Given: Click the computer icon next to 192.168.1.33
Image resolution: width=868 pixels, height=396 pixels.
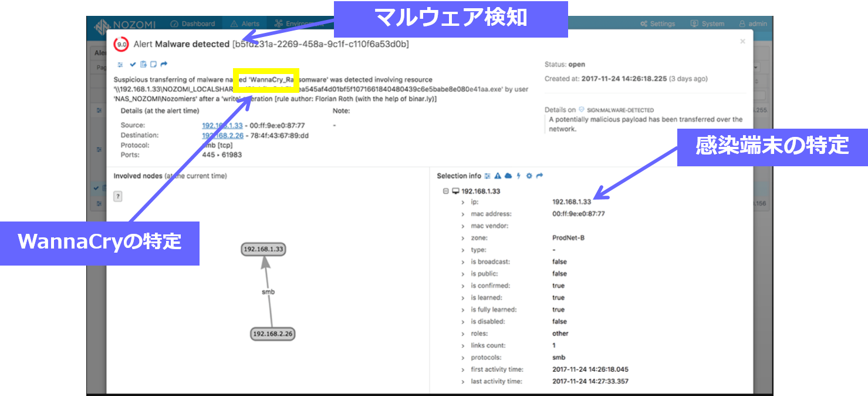Looking at the screenshot, I should 455,192.
